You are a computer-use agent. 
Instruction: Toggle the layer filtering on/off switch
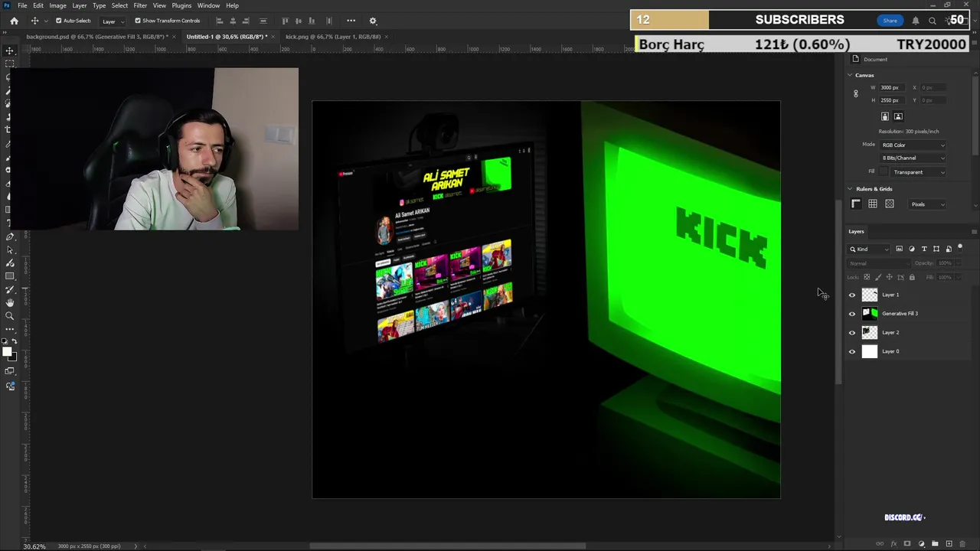(x=960, y=248)
